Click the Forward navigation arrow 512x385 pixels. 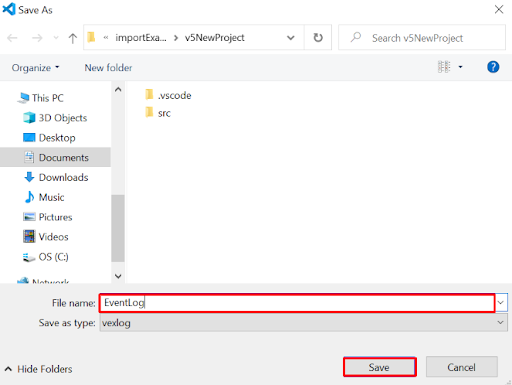[37, 38]
